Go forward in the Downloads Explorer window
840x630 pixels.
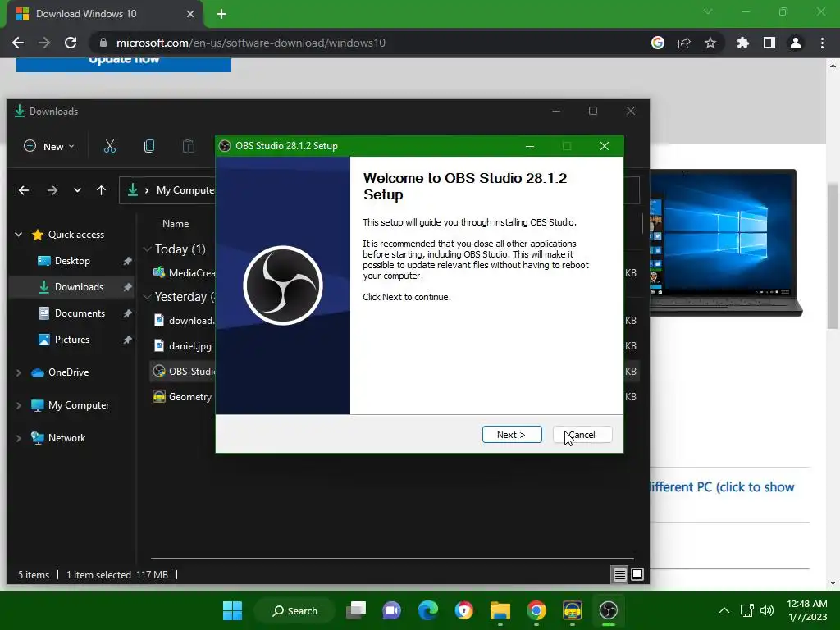coord(52,190)
